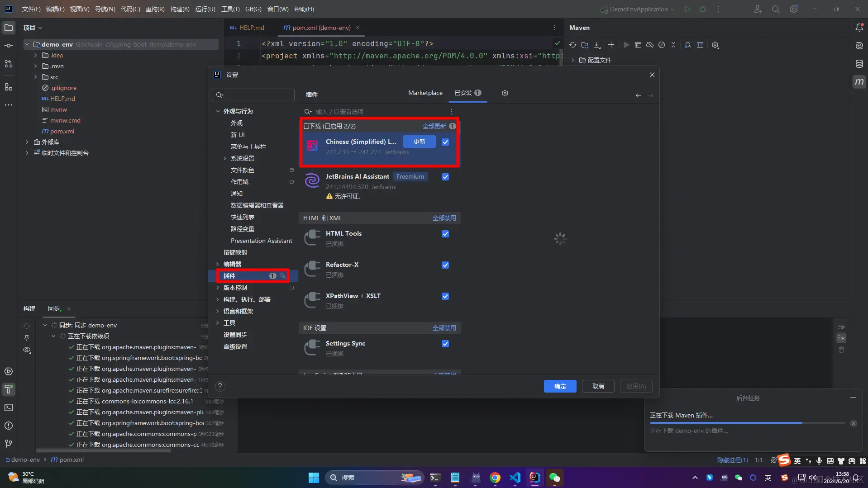Open the Git(G) menu
This screenshot has height=488, width=868.
pyautogui.click(x=253, y=9)
